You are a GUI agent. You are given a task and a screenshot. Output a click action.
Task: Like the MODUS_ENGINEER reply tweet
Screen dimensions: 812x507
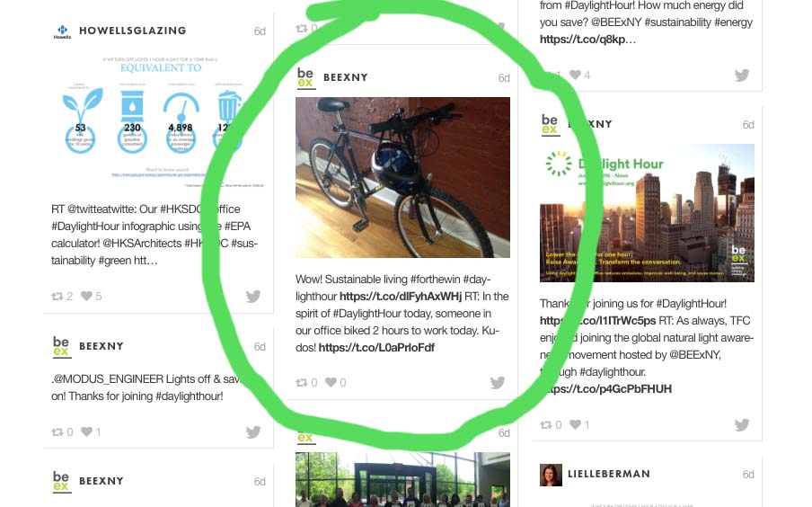(86, 431)
